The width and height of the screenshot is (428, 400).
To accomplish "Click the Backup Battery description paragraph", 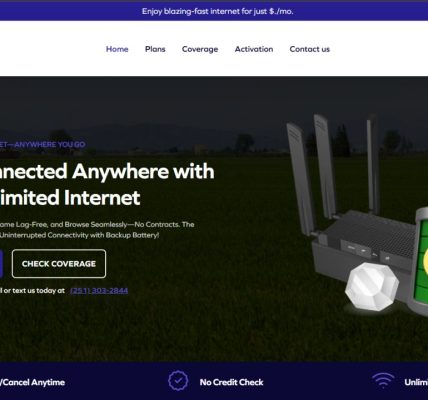I will 97,230.
